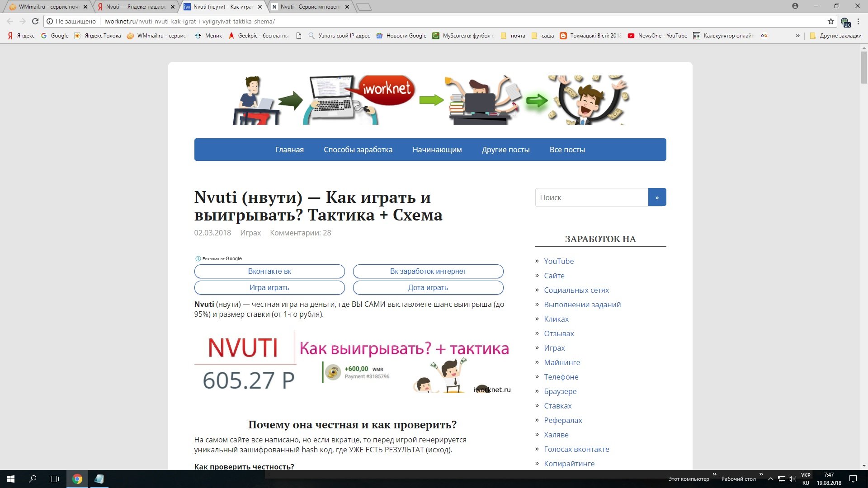This screenshot has height=488, width=868.
Task: Open 'Все посты' menu item
Action: tap(567, 150)
